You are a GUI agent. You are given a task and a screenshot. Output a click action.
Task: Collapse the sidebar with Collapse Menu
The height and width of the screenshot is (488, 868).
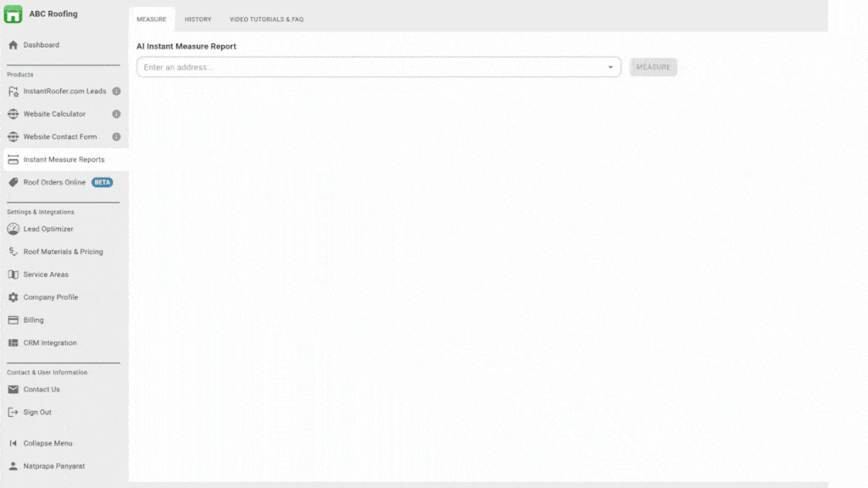47,443
